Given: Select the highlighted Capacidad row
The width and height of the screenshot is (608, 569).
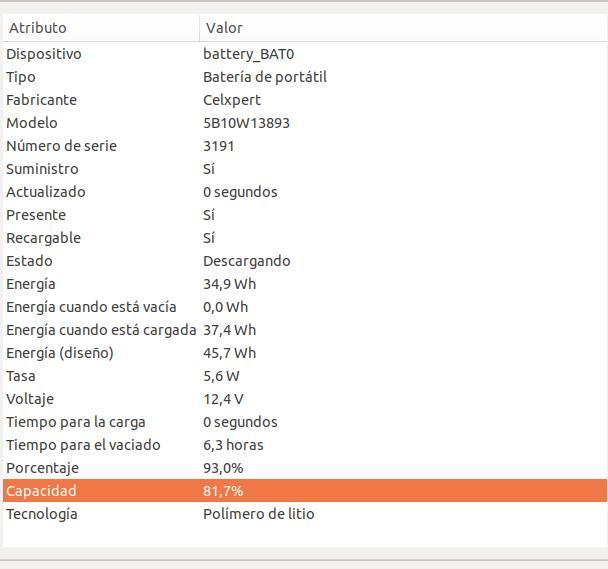Looking at the screenshot, I should coord(305,491).
